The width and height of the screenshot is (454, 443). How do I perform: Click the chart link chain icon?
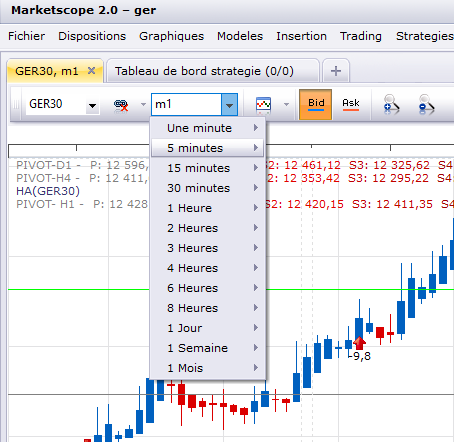[121, 106]
